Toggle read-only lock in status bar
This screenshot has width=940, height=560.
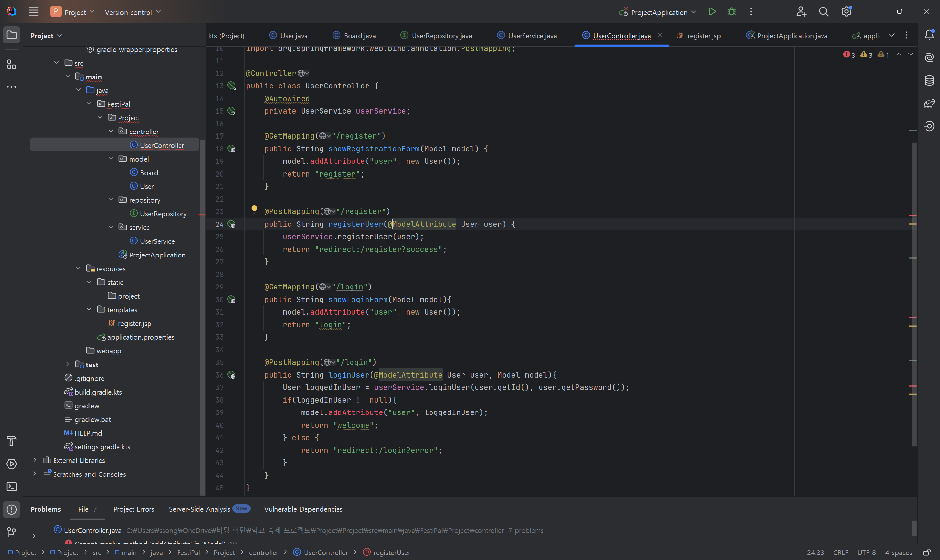926,553
